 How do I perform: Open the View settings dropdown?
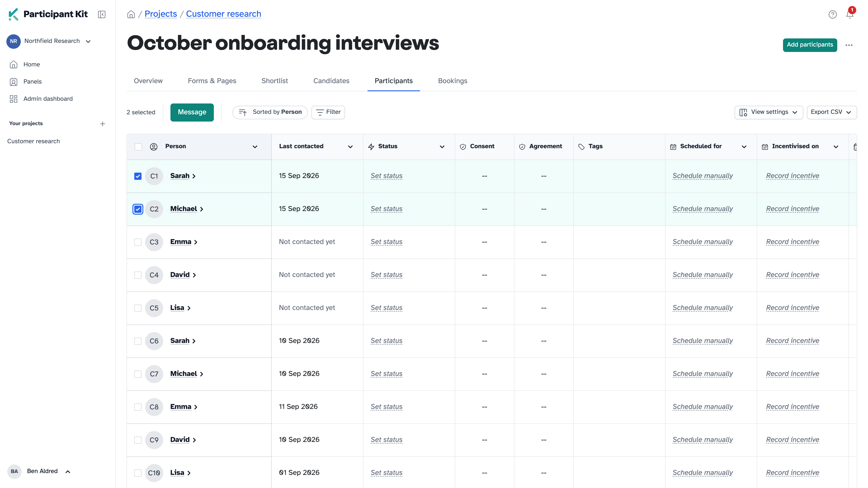pos(769,112)
